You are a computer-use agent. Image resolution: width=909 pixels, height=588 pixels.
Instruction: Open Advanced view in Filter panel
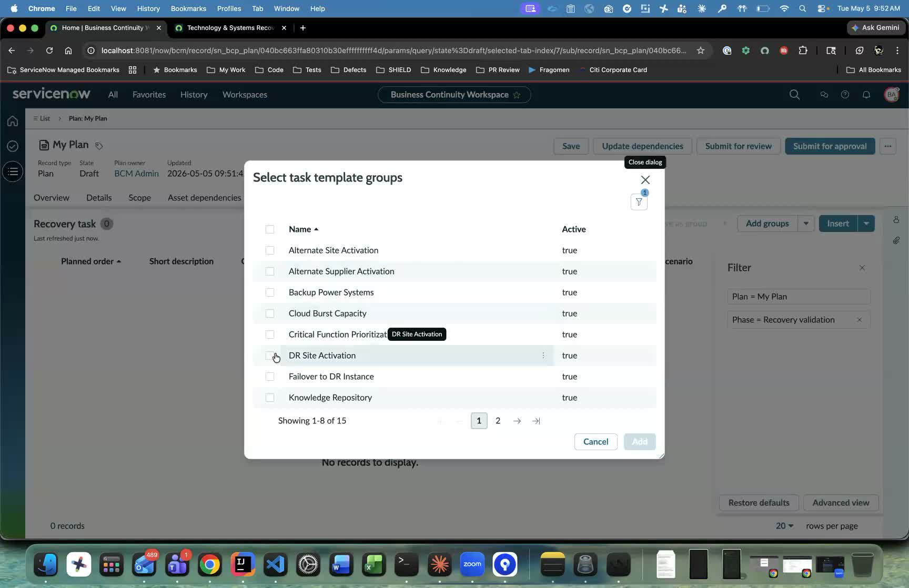(841, 503)
